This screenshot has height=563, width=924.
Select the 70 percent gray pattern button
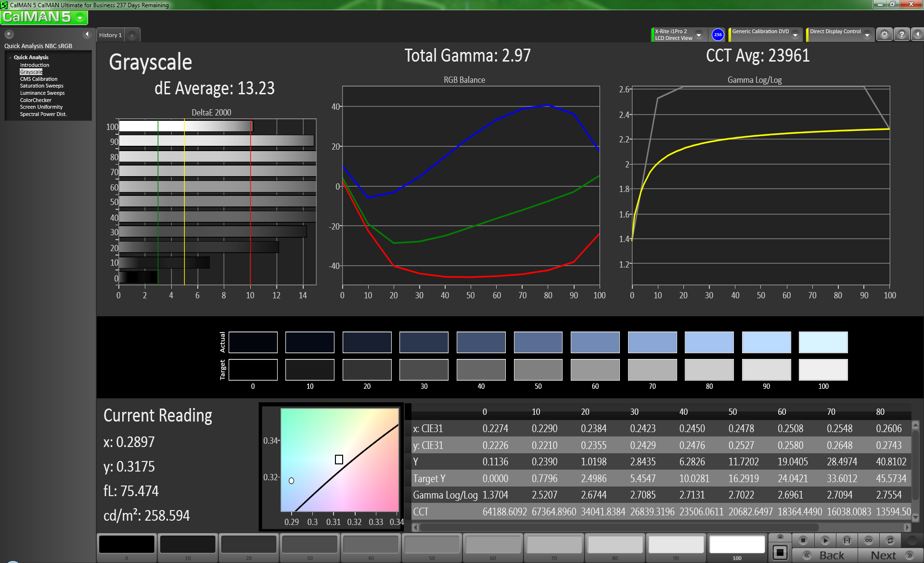[x=554, y=548]
